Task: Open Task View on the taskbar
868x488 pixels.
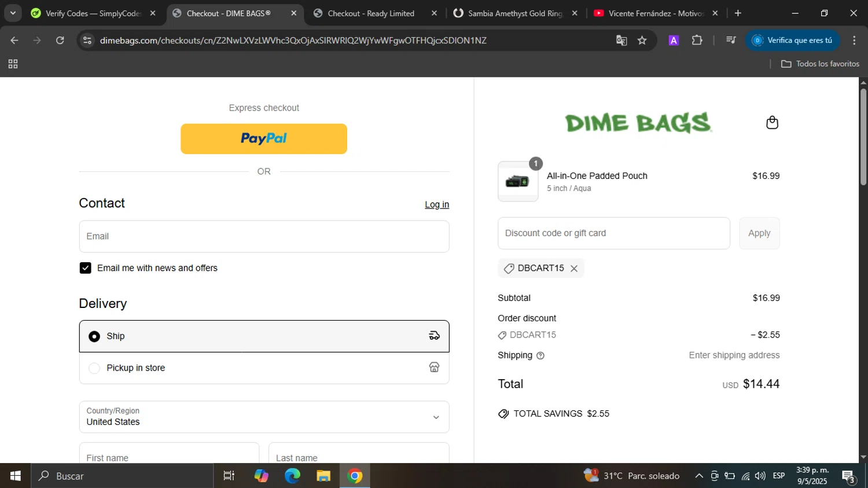Action: coord(229,476)
